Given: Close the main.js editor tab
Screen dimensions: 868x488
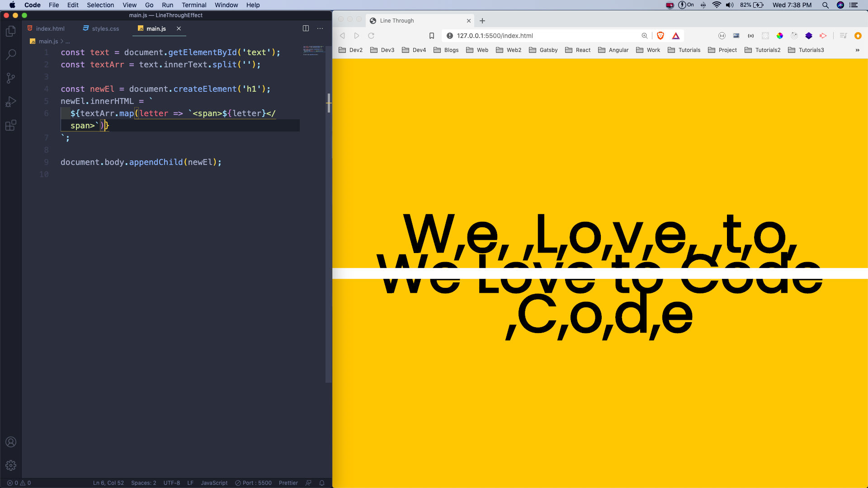Looking at the screenshot, I should (179, 28).
